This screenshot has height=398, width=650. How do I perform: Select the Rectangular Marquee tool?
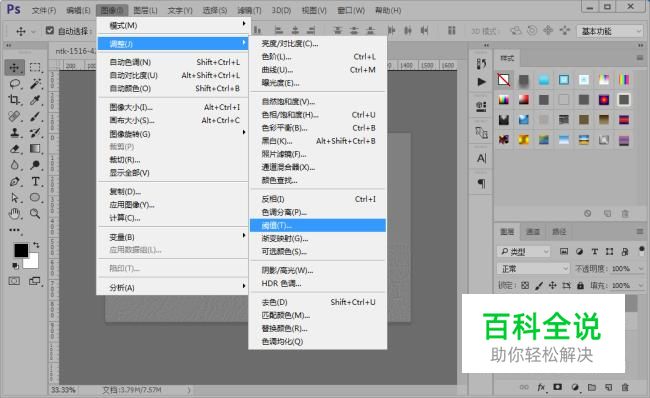[35, 68]
